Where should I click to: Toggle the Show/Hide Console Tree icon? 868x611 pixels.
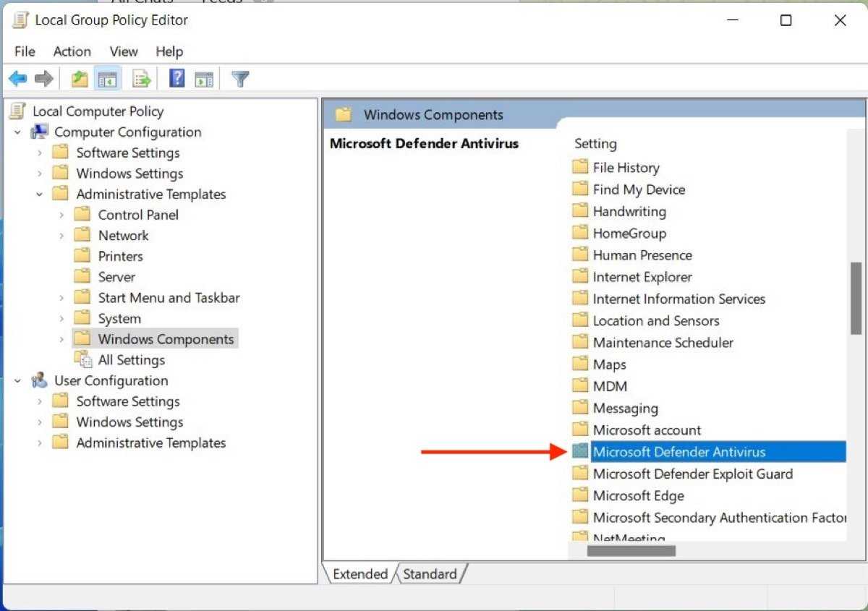107,79
